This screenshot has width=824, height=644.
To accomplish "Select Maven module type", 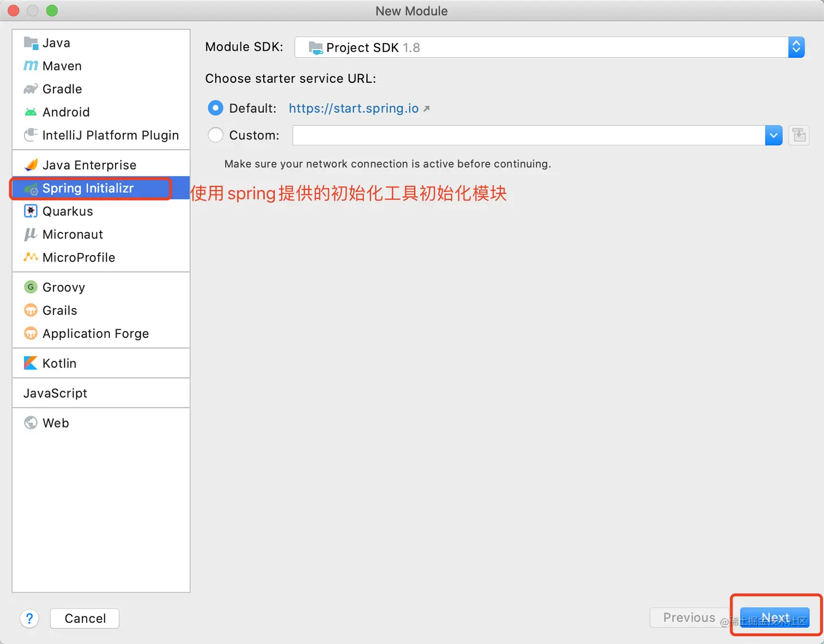I will pyautogui.click(x=101, y=66).
